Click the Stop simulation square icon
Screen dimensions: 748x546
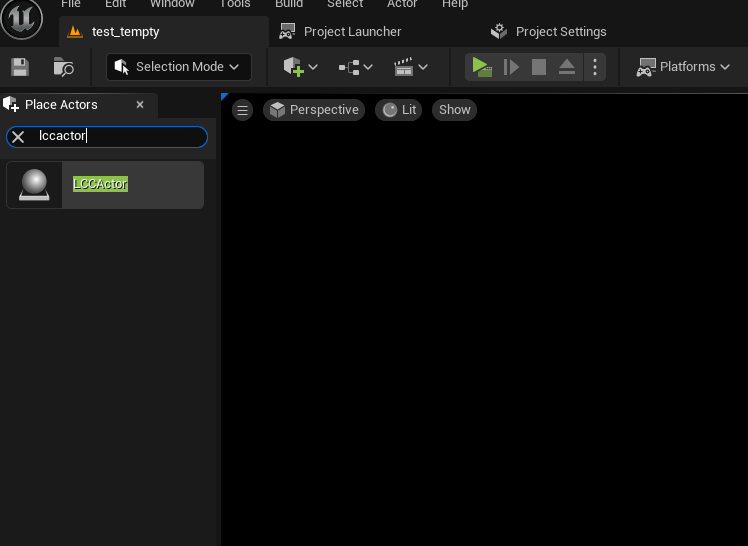click(539, 67)
